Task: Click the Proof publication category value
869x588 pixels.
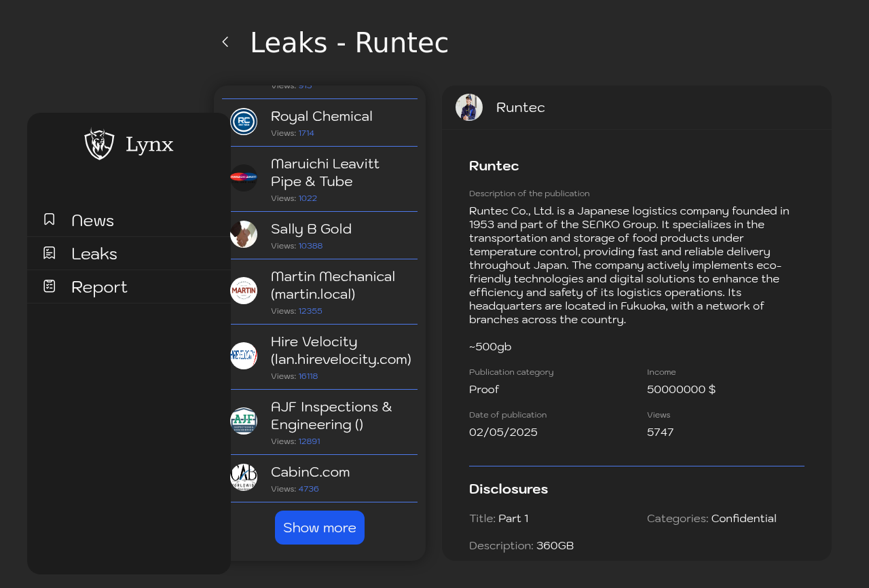Action: coord(484,390)
